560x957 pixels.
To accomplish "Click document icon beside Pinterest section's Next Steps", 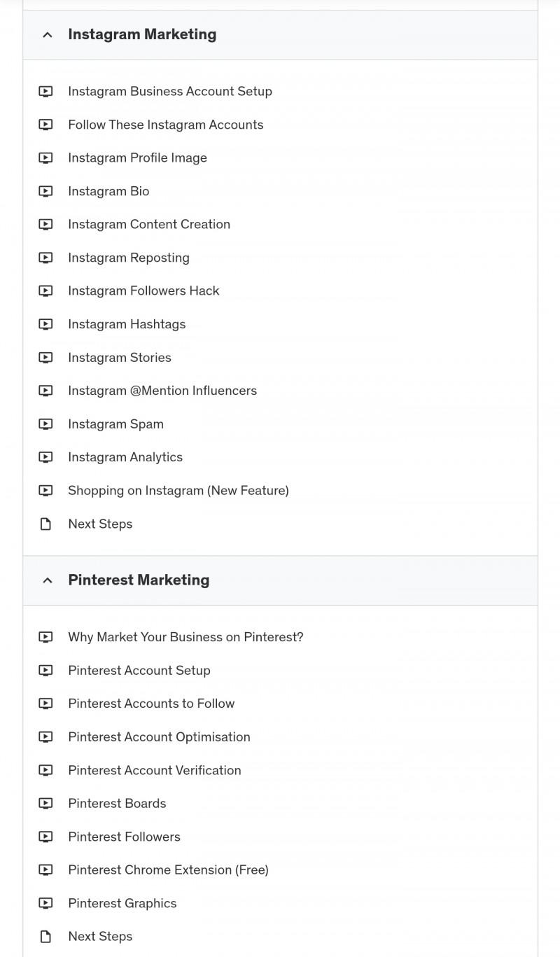I will point(45,936).
